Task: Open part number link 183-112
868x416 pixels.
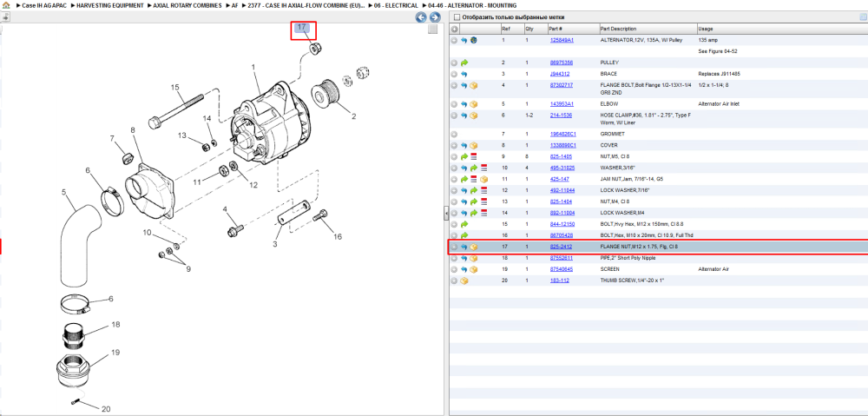Action: click(558, 281)
